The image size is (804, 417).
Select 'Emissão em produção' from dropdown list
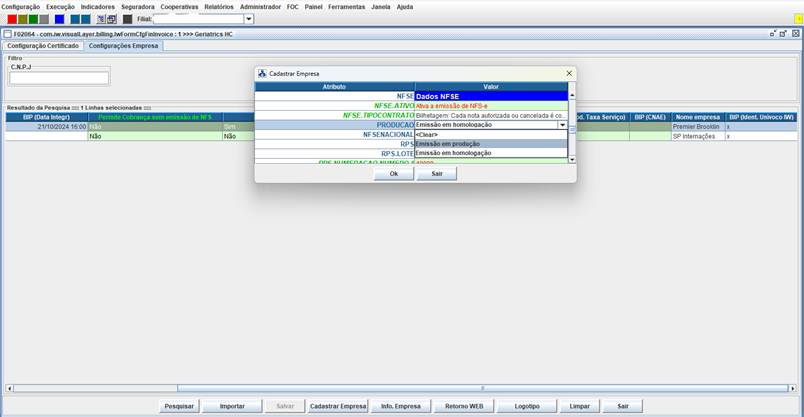pyautogui.click(x=448, y=144)
